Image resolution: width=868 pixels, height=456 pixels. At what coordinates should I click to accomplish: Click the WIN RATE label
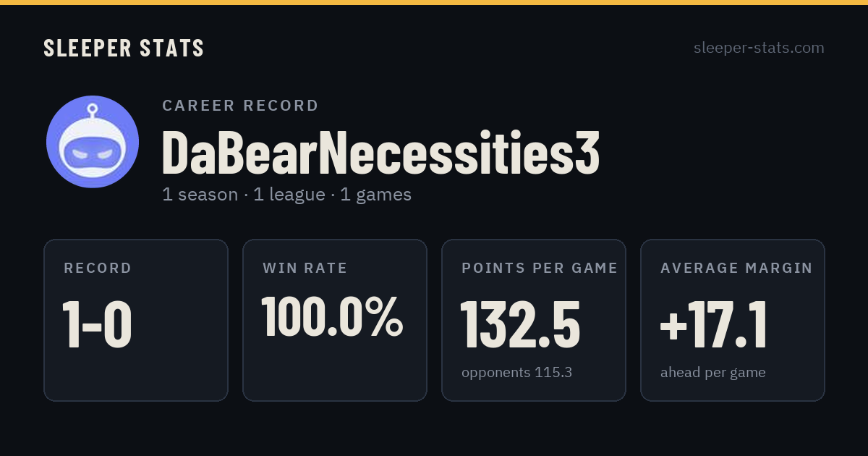tap(305, 268)
